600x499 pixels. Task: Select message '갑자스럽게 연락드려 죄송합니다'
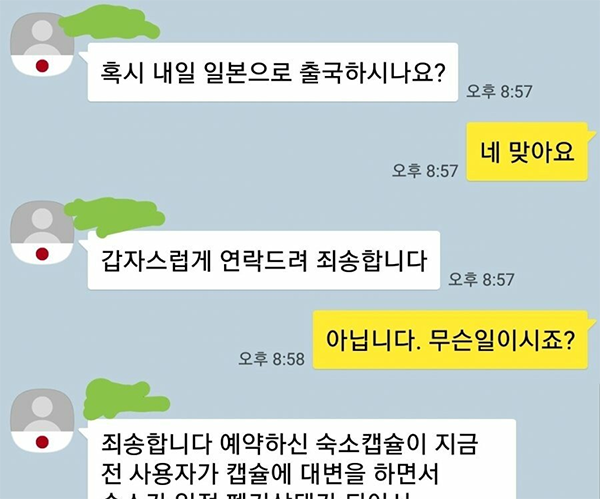264,261
